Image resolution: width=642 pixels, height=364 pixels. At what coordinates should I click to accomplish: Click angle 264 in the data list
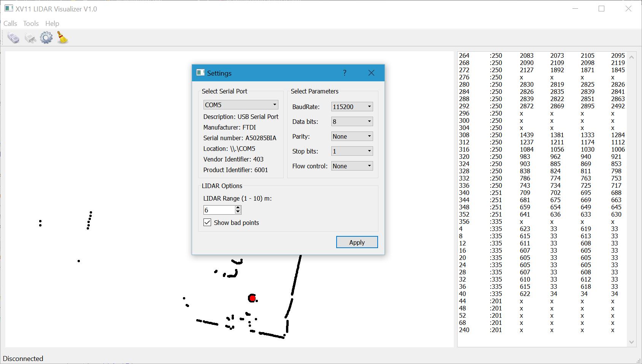pyautogui.click(x=464, y=55)
